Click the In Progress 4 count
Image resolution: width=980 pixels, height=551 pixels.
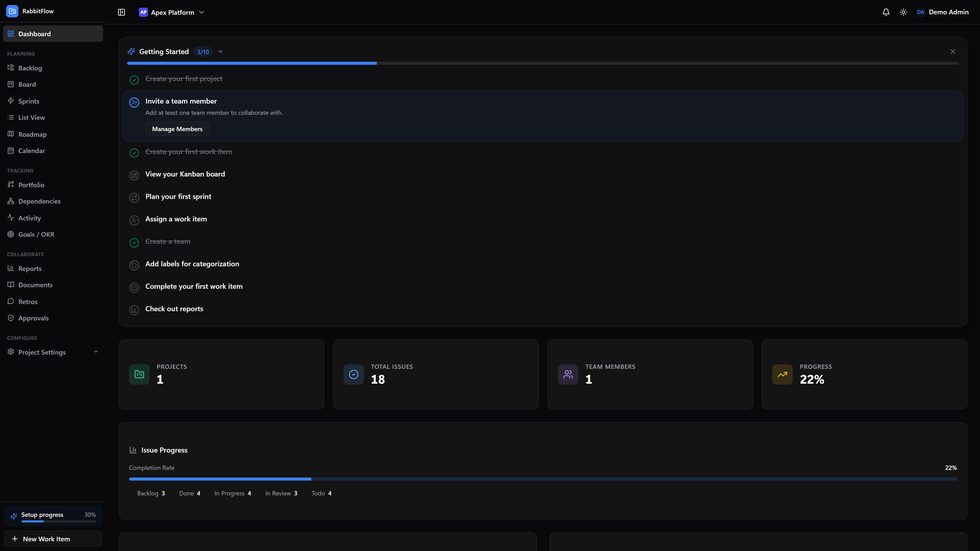[x=232, y=493]
